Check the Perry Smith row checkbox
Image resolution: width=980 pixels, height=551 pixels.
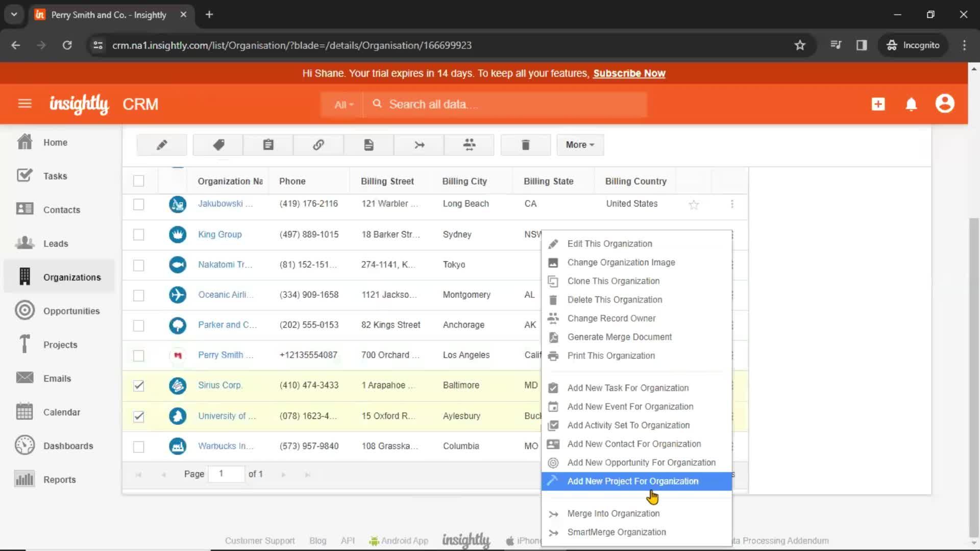138,356
